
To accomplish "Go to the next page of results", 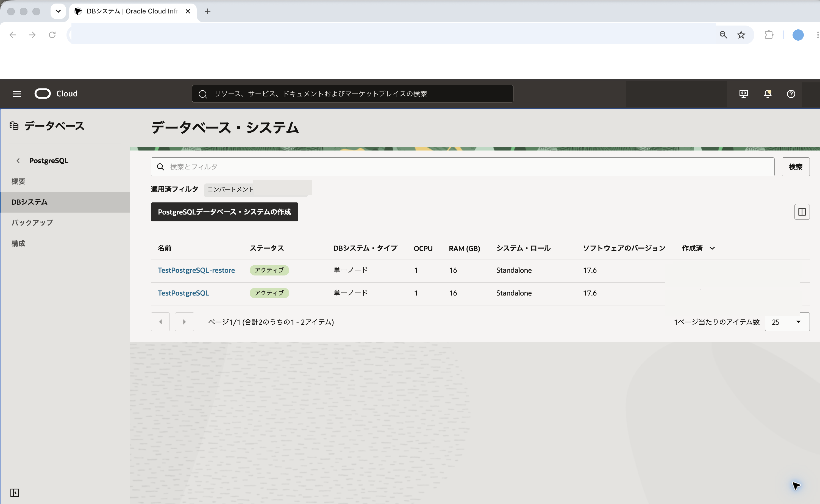I will click(184, 322).
